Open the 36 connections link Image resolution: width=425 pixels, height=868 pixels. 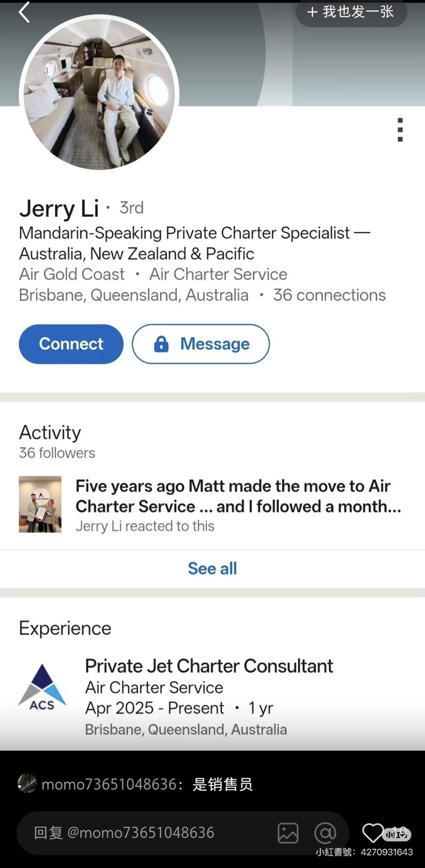329,295
